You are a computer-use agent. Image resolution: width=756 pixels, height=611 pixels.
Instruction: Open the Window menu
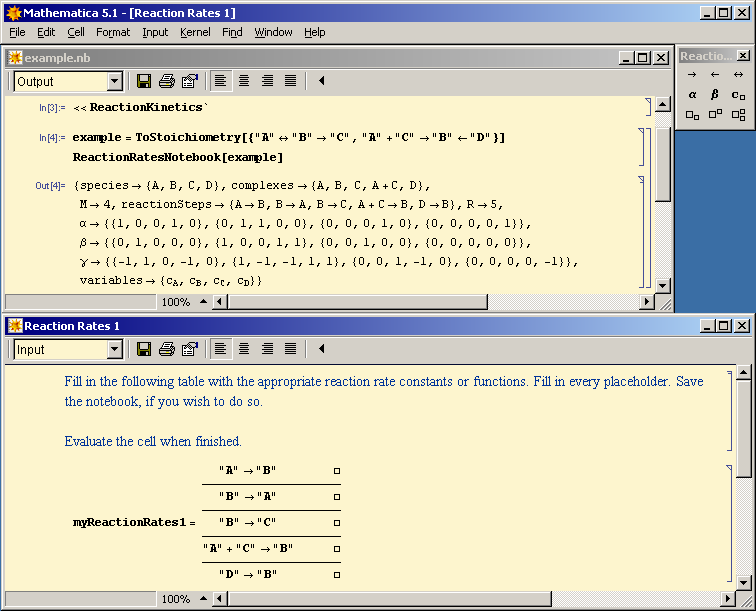coord(273,32)
